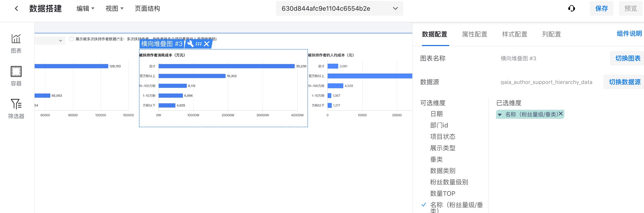Viewport: 644px width, 213px height.
Task: Click the data source name gaia_author_support_hierarchy_data
Action: click(546, 82)
